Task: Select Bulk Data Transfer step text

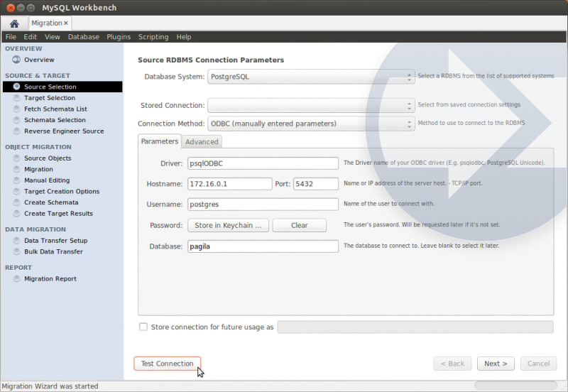Action: click(53, 251)
